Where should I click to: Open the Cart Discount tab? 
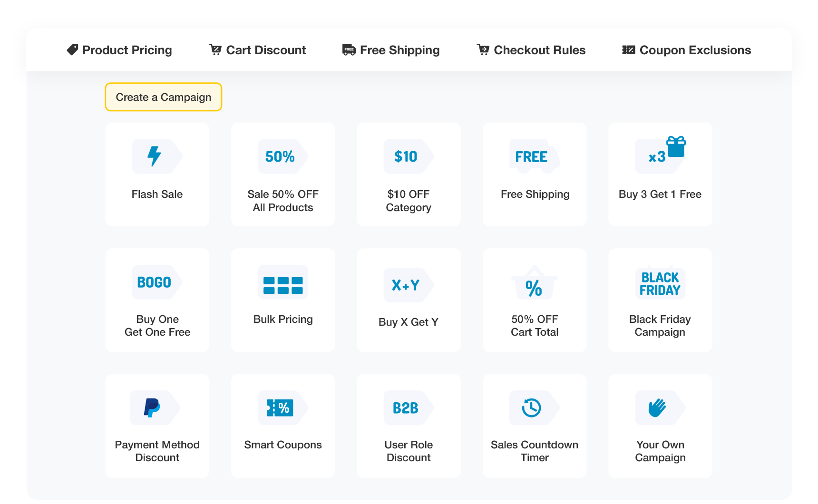tap(257, 50)
